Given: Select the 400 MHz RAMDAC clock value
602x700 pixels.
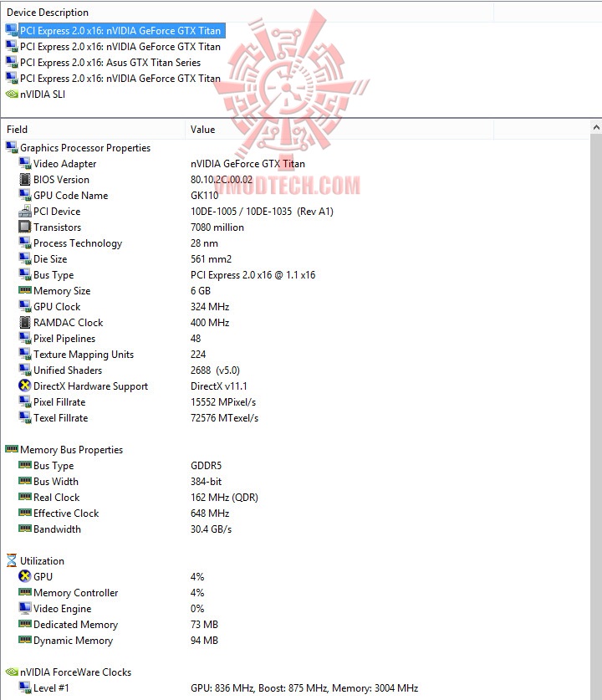Looking at the screenshot, I should click(x=210, y=322).
